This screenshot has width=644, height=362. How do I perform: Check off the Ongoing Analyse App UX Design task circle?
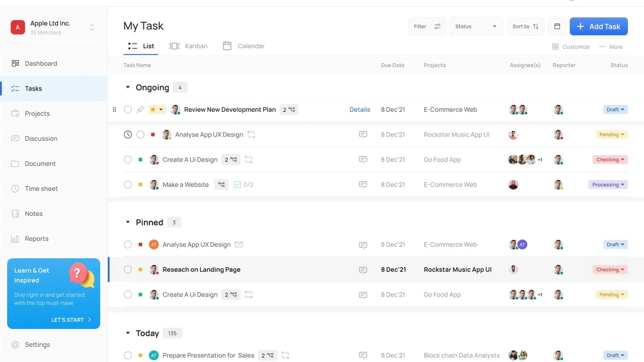tap(140, 134)
